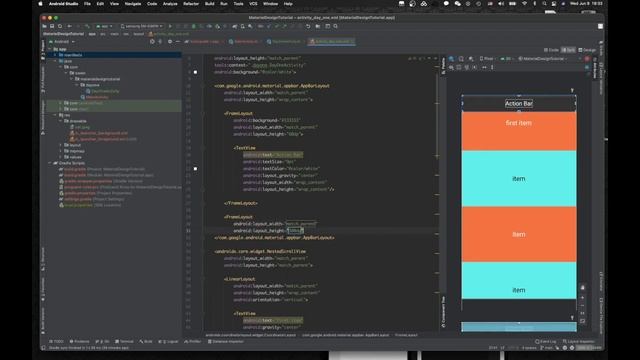Collapse the app module node
This screenshot has height=360, width=640.
point(50,49)
